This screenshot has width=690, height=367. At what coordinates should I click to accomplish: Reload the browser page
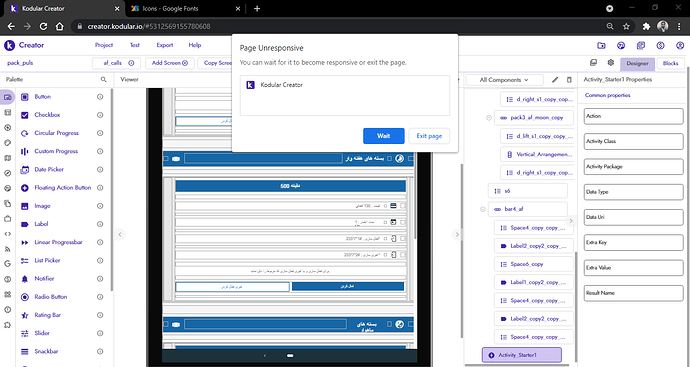[x=43, y=26]
